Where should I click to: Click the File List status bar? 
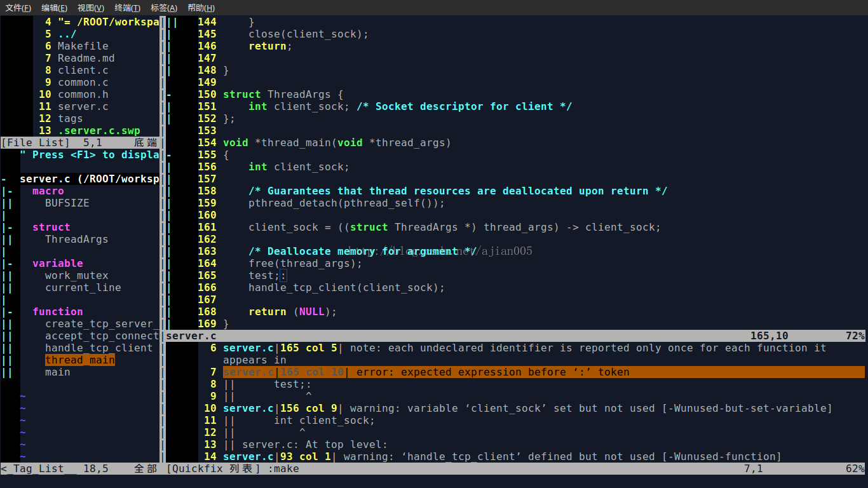click(80, 143)
